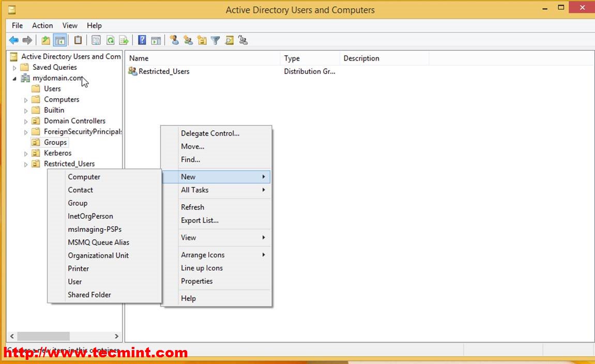Select the Restricted_Users group list entry

(163, 71)
